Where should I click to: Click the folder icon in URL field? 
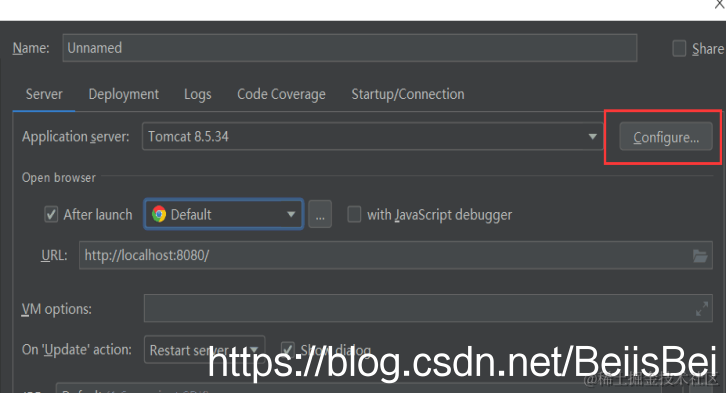[x=700, y=256]
